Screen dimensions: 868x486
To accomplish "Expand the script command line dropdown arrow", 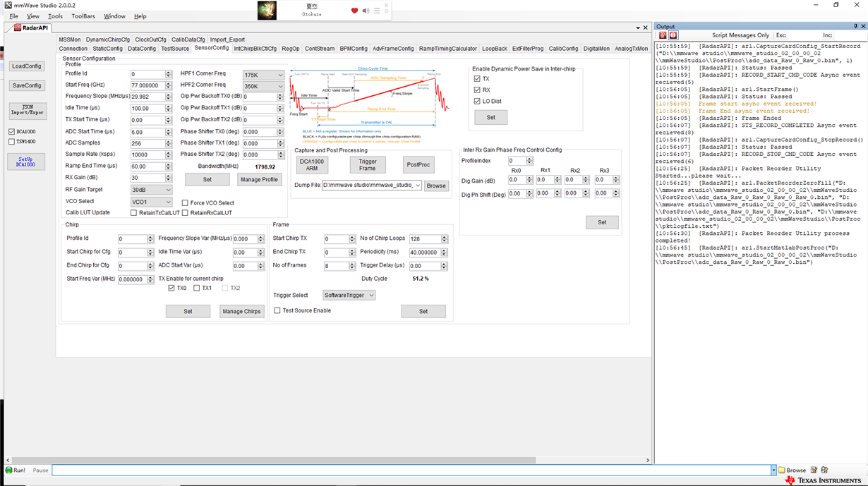I will point(773,470).
